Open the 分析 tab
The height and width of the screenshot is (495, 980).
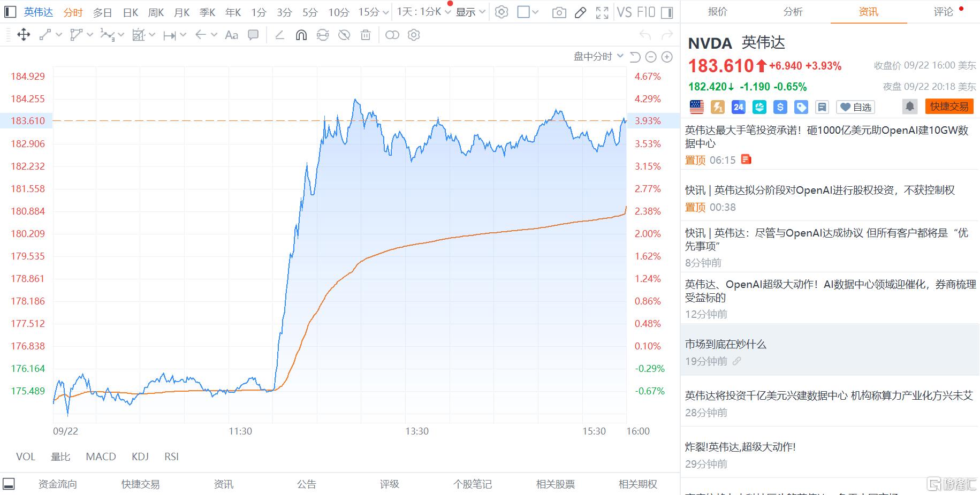[x=793, y=12]
